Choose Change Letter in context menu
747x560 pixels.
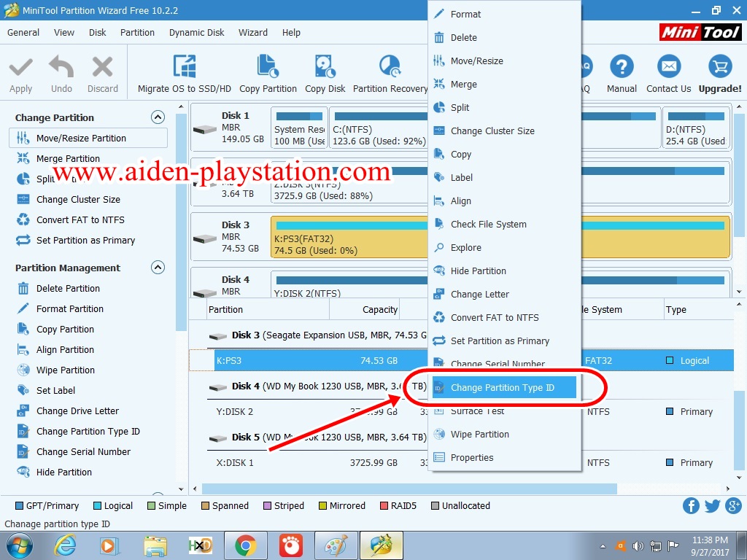click(505, 295)
